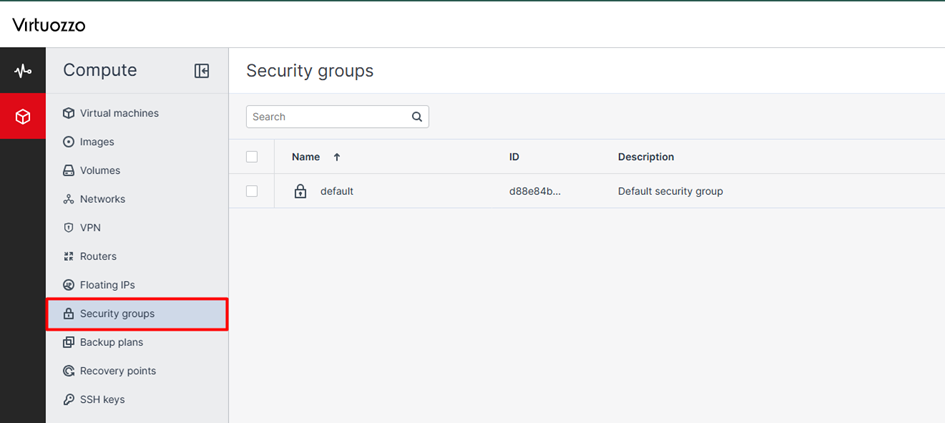Open the Routers page
945x423 pixels.
(x=98, y=256)
